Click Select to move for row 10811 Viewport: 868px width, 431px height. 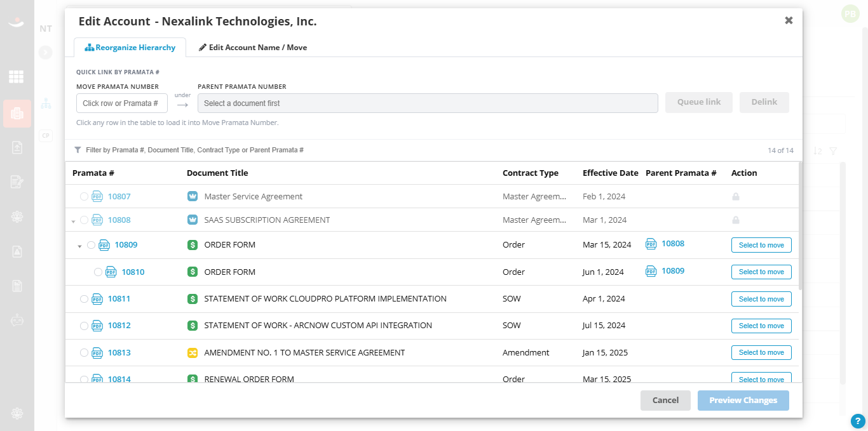point(761,299)
